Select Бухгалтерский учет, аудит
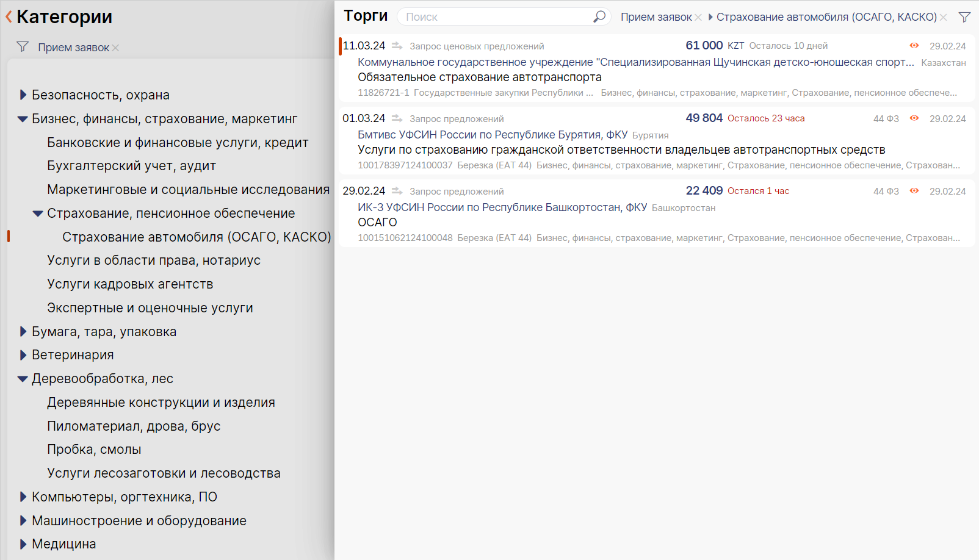 pyautogui.click(x=131, y=166)
